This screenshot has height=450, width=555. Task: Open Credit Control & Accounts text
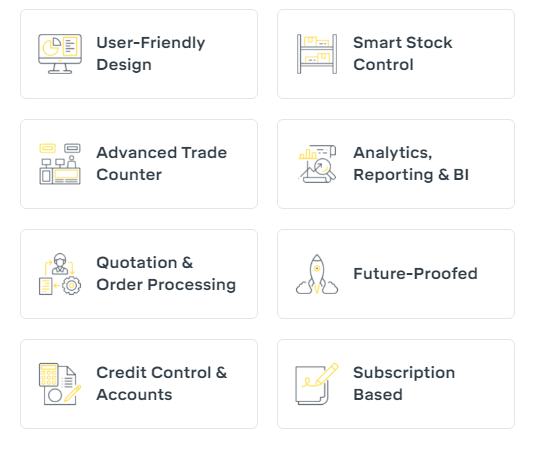(x=162, y=384)
